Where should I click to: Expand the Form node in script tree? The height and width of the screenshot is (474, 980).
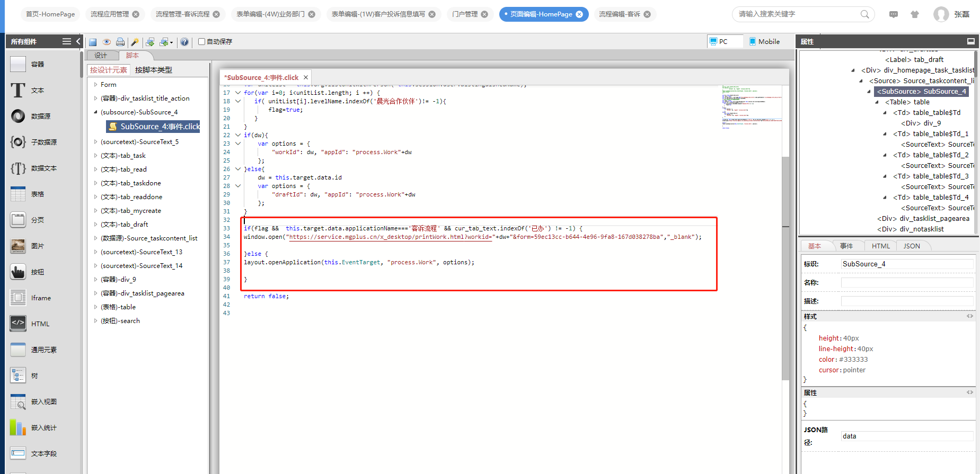pos(95,85)
